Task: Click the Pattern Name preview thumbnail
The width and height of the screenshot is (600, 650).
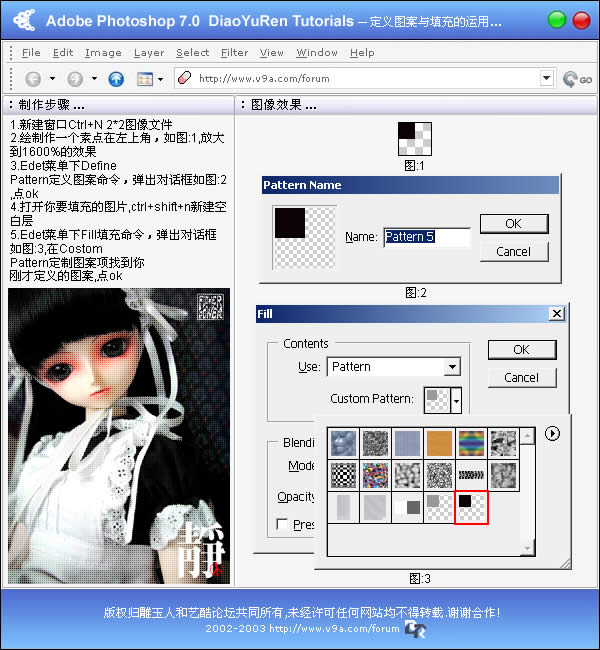Action: 304,237
